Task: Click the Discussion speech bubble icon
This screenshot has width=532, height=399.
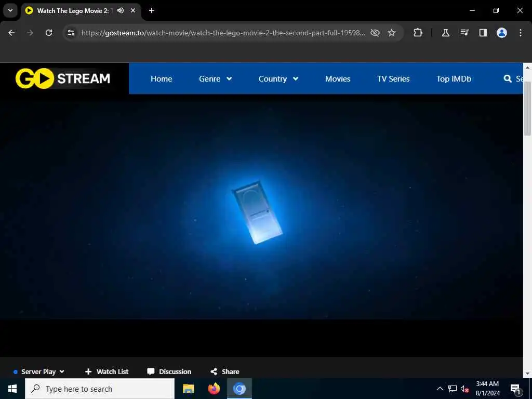Action: 151,371
